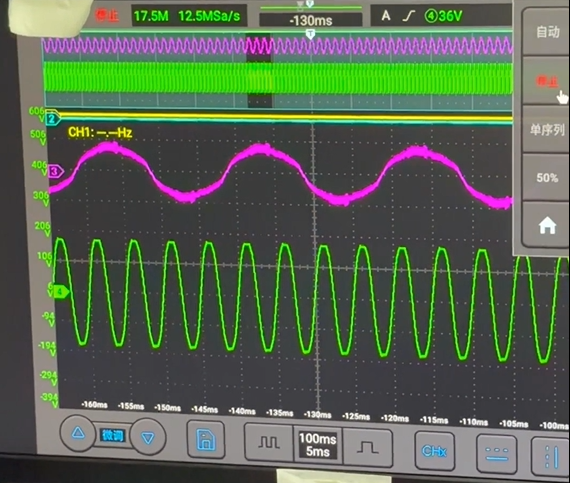Tap the down-arrow fine adjust button
Viewport: 570px width, 483px height.
point(148,438)
